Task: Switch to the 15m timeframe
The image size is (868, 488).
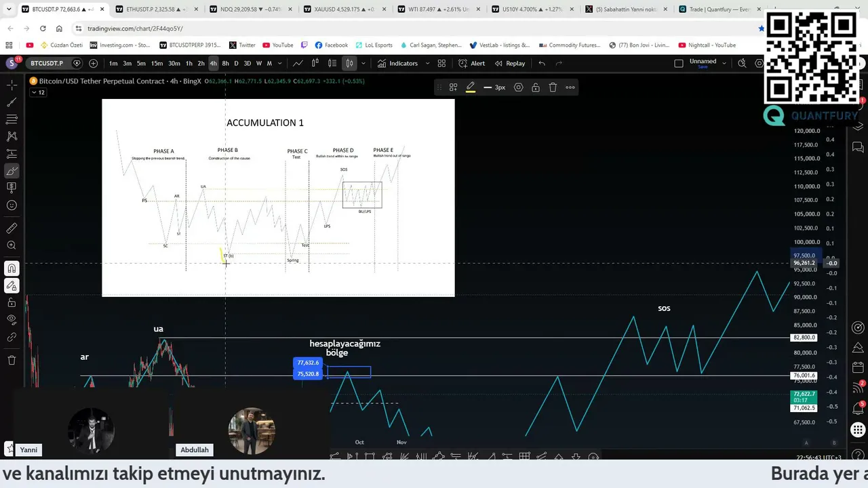Action: point(157,63)
